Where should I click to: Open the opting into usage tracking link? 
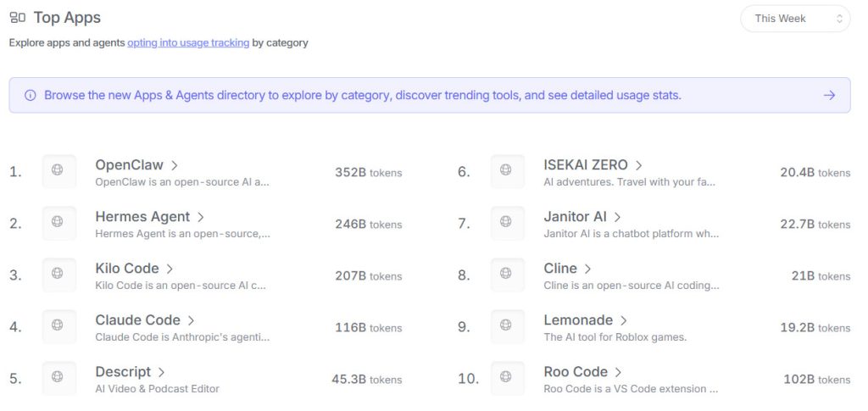click(x=188, y=42)
